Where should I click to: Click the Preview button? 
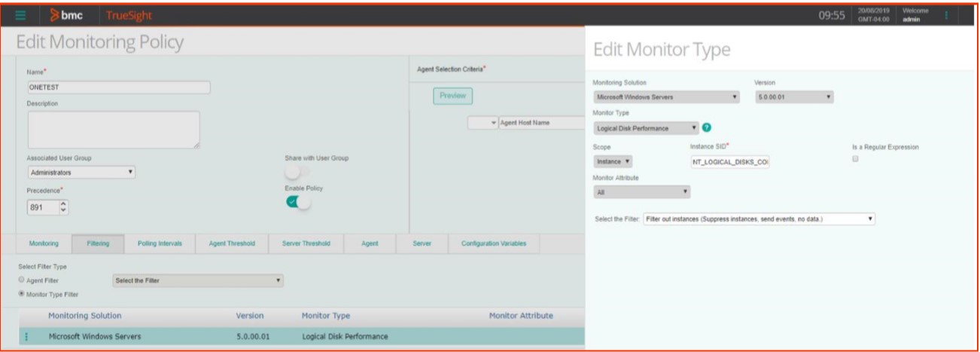pos(452,96)
